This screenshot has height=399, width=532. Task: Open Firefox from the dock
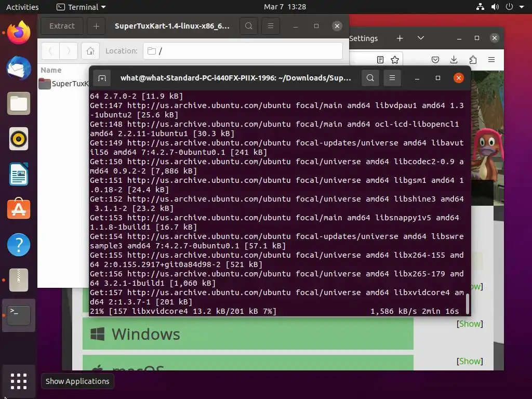19,33
